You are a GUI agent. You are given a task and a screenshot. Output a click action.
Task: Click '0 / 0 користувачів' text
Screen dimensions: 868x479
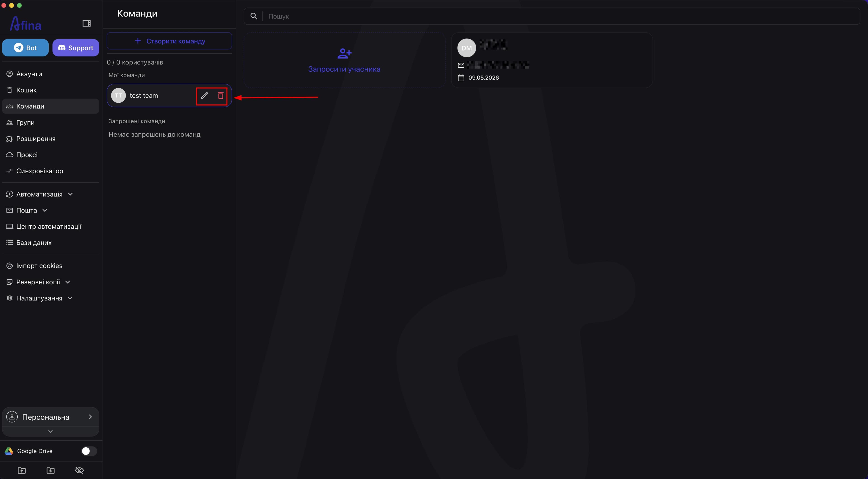135,62
